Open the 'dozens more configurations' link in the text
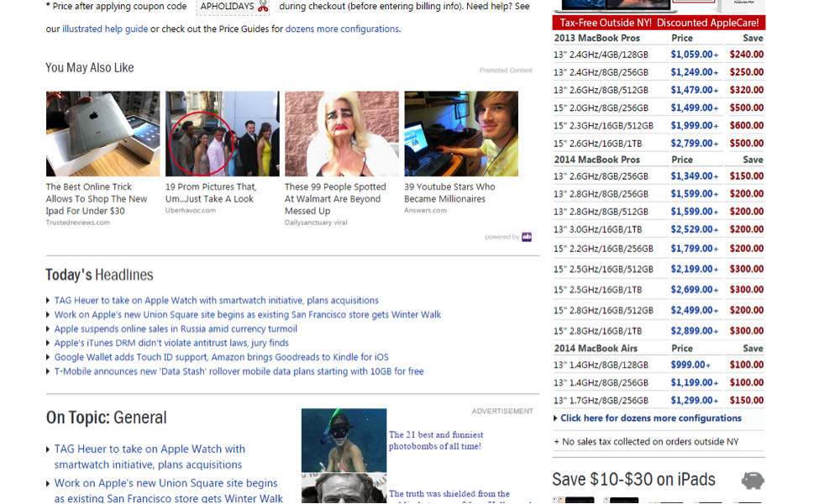Screen dimensions: 819x504 click(342, 29)
